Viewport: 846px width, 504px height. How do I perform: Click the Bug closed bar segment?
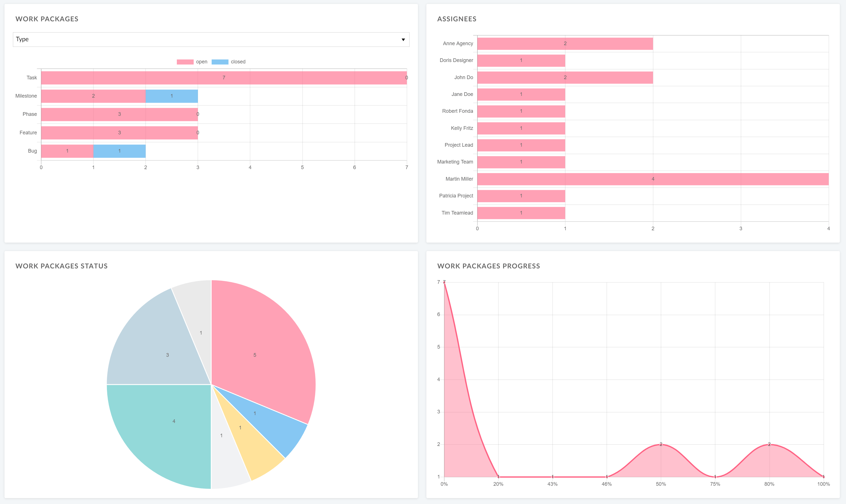[x=119, y=150]
